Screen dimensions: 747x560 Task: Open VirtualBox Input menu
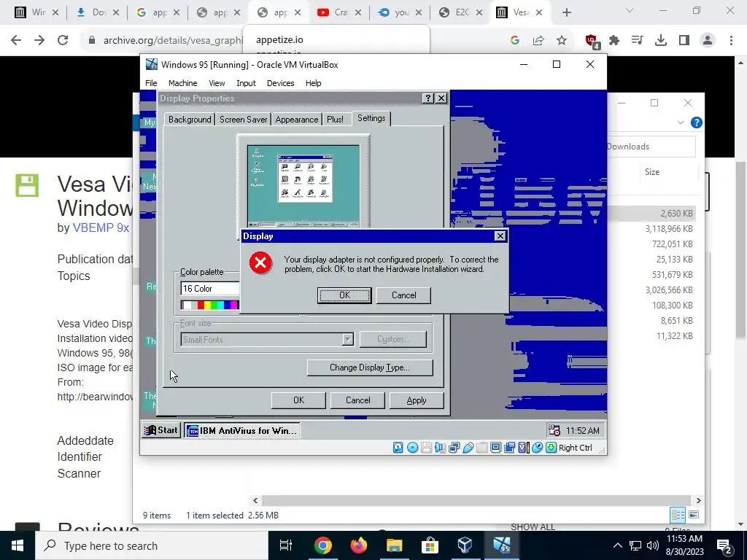tap(246, 83)
